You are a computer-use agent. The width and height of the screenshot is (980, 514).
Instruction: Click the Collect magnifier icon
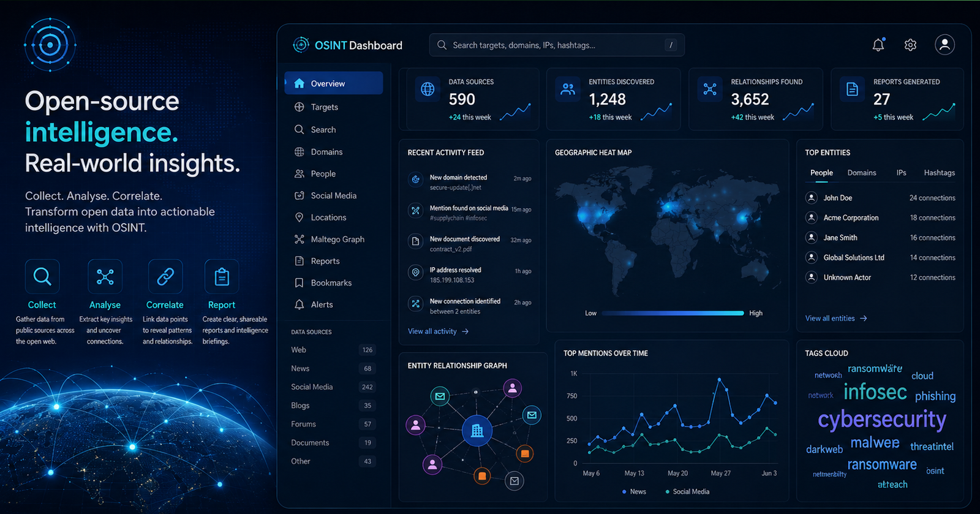click(42, 276)
